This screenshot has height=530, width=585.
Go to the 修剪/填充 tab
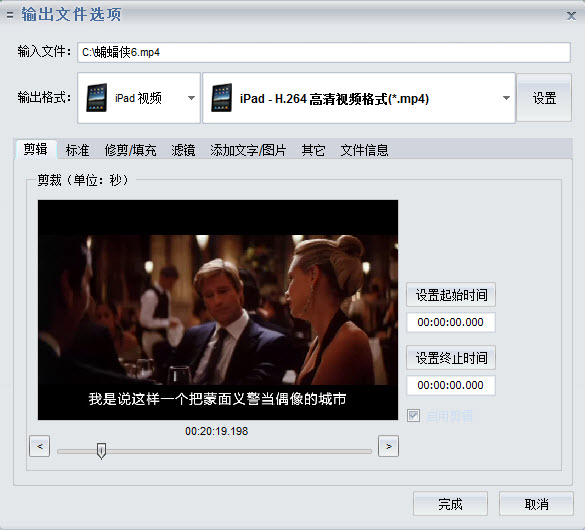pyautogui.click(x=130, y=150)
